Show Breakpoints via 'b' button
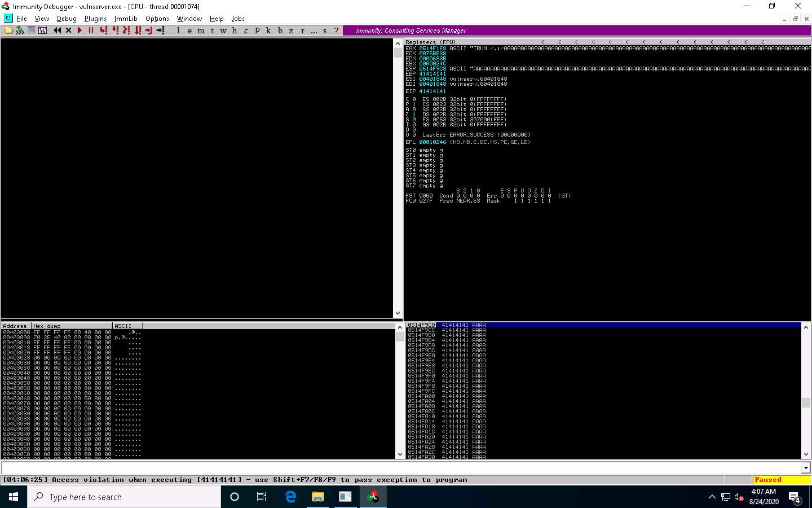 [280, 30]
